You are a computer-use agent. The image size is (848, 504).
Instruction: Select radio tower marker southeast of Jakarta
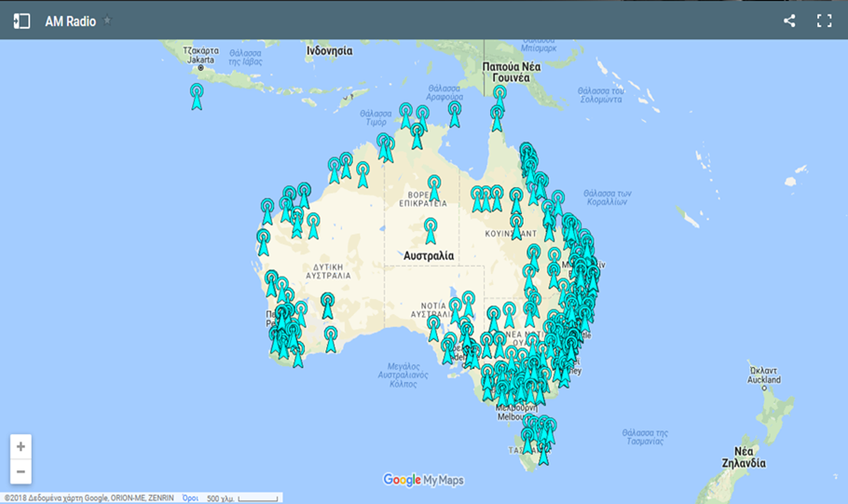(x=196, y=95)
